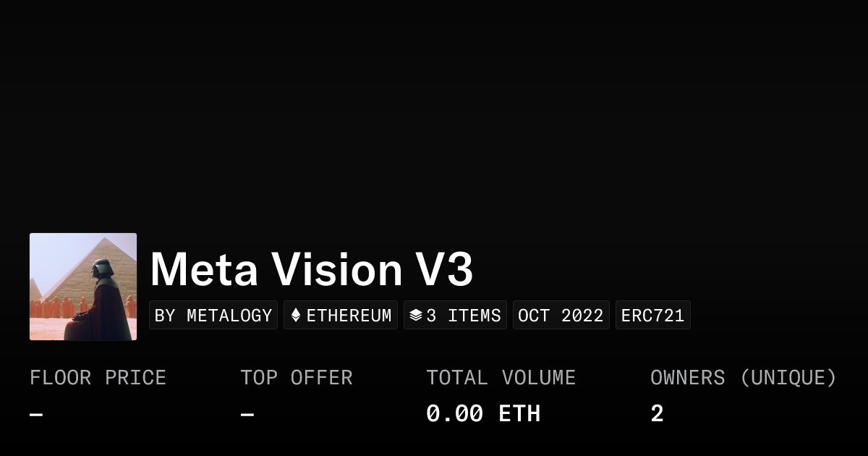Click the dash value under Top Offer
The width and height of the screenshot is (868, 456).
click(247, 415)
